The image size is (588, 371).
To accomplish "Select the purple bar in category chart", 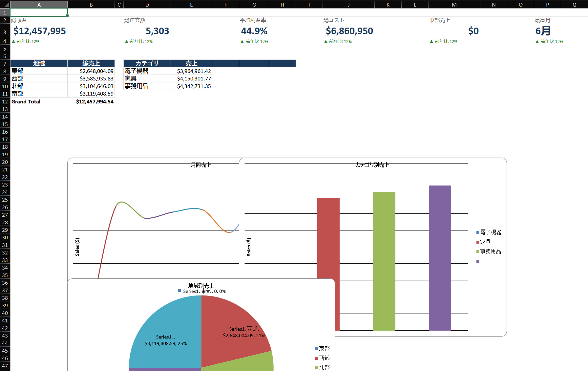I will click(x=440, y=258).
